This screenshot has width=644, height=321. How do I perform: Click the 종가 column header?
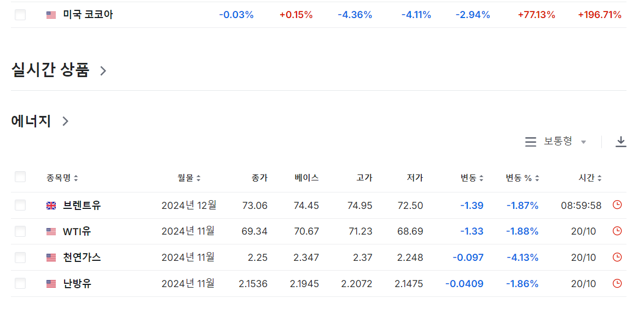[259, 178]
